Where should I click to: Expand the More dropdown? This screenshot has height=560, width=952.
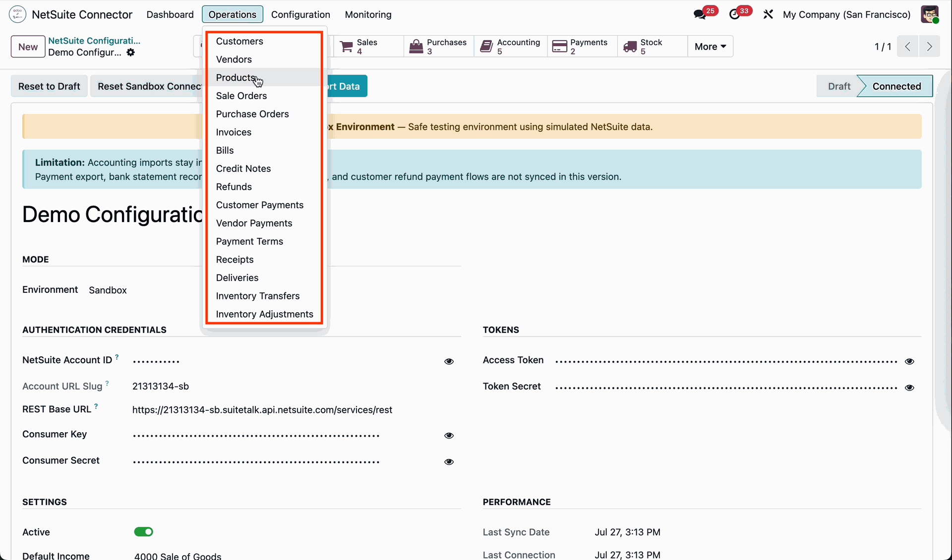(x=710, y=46)
